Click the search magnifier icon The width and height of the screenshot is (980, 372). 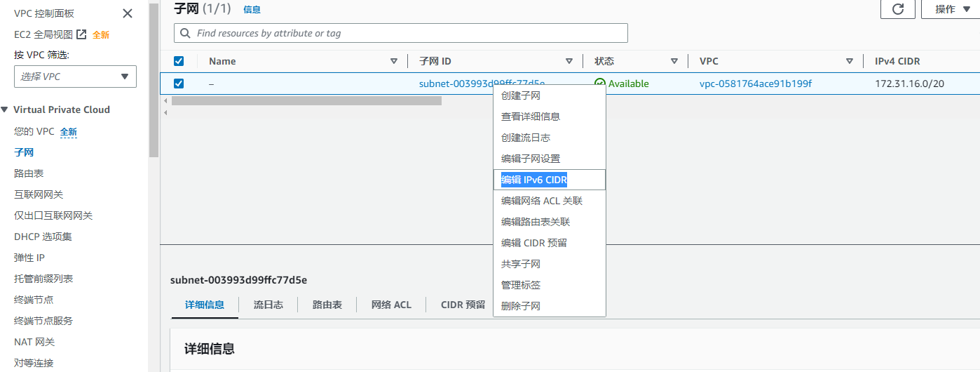tap(186, 33)
